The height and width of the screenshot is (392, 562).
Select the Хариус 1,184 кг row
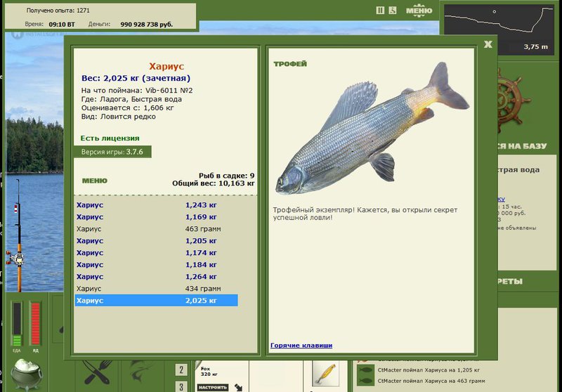pyautogui.click(x=156, y=264)
